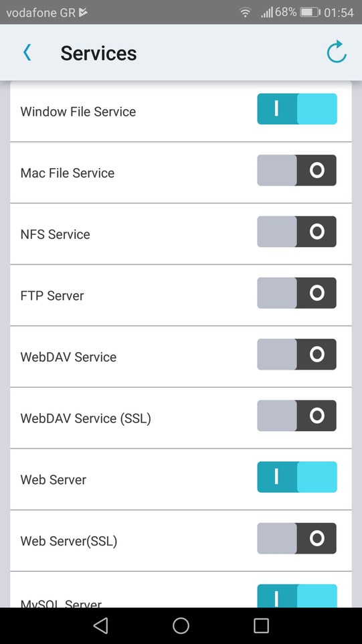This screenshot has width=362, height=644.
Task: Switch on WebDAV Service
Action: pos(296,354)
